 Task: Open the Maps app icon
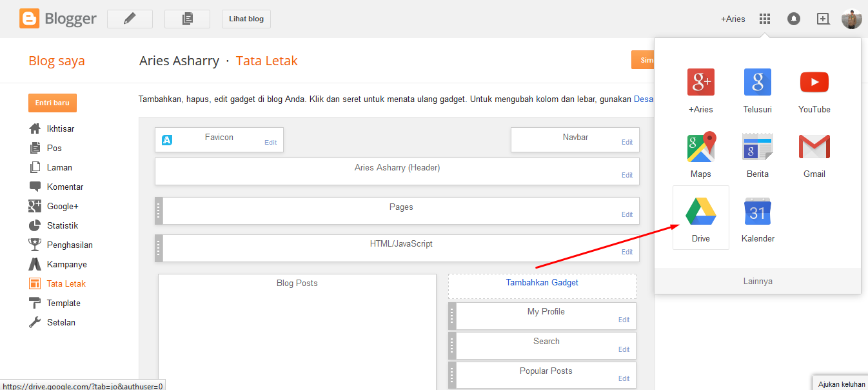pos(701,154)
